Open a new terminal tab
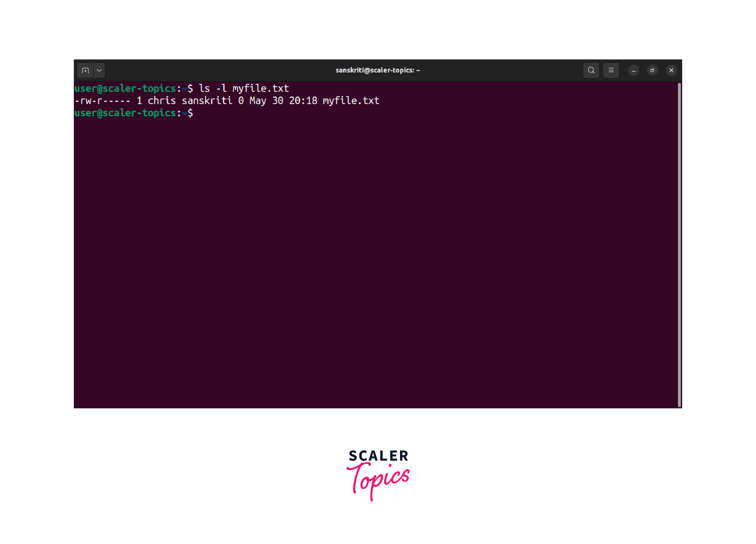The width and height of the screenshot is (756, 544). point(85,70)
